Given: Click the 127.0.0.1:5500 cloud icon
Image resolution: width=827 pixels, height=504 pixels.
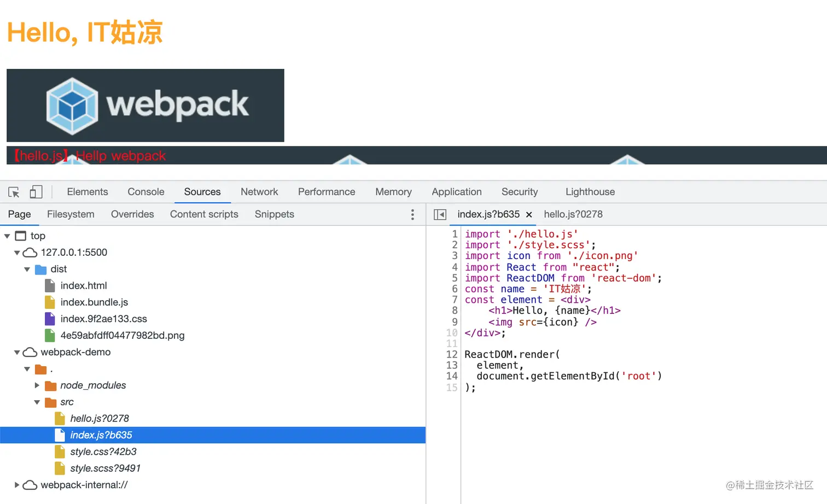Looking at the screenshot, I should [x=30, y=253].
